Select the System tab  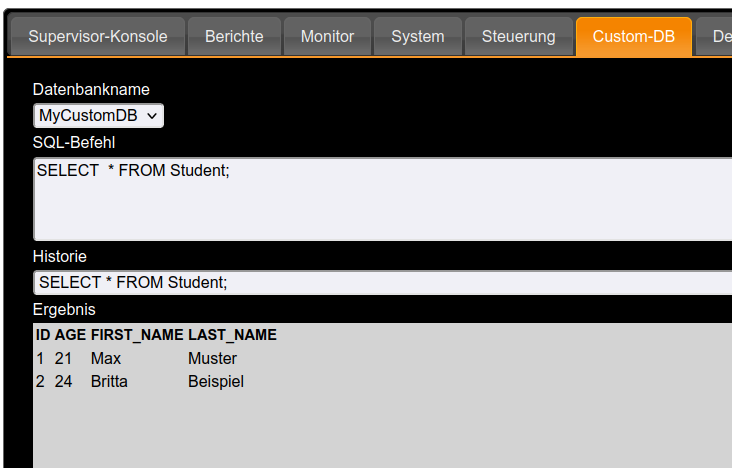tap(418, 36)
